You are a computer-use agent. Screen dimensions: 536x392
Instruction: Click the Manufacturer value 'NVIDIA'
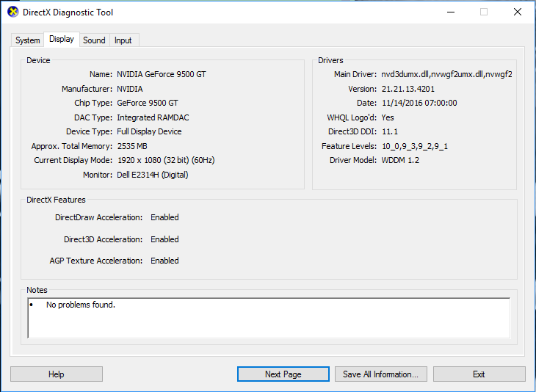(x=130, y=89)
